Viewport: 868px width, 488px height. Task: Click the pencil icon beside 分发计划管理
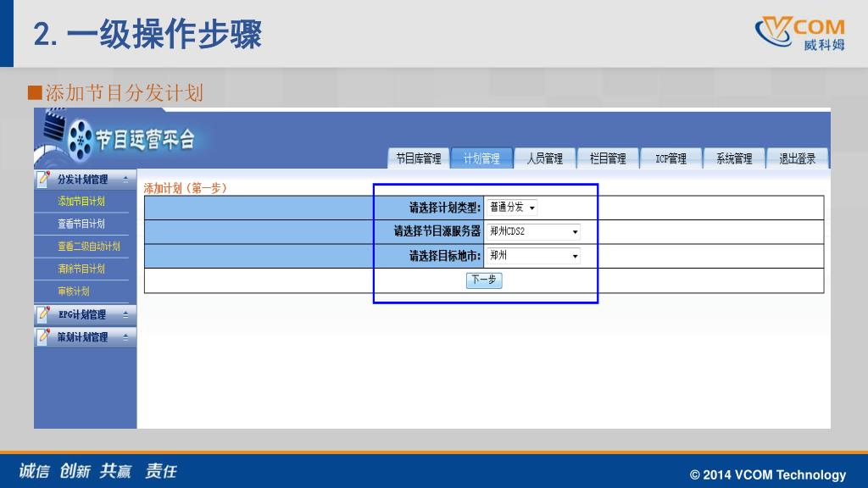[x=43, y=180]
